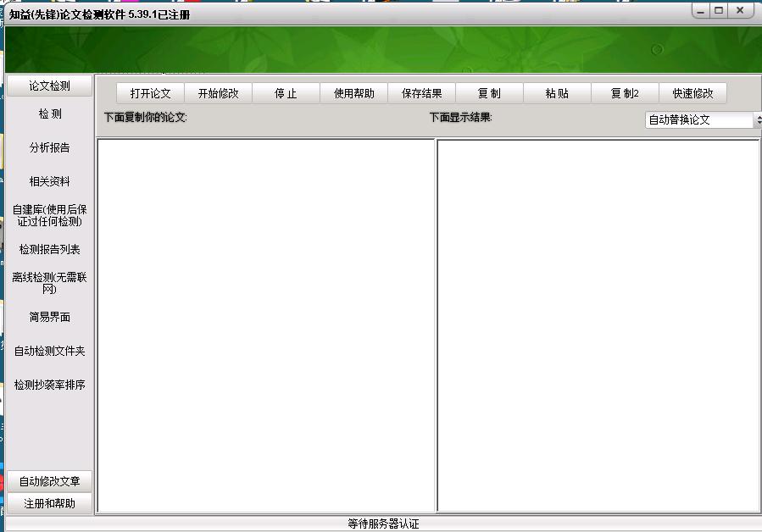
Task: Switch to 简易界面 from the sidebar
Action: 49,317
